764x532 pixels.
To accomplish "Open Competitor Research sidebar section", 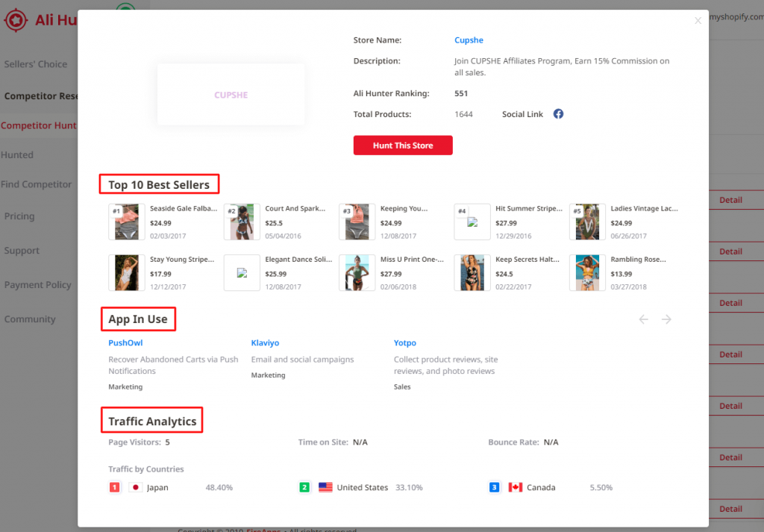I will 40,96.
